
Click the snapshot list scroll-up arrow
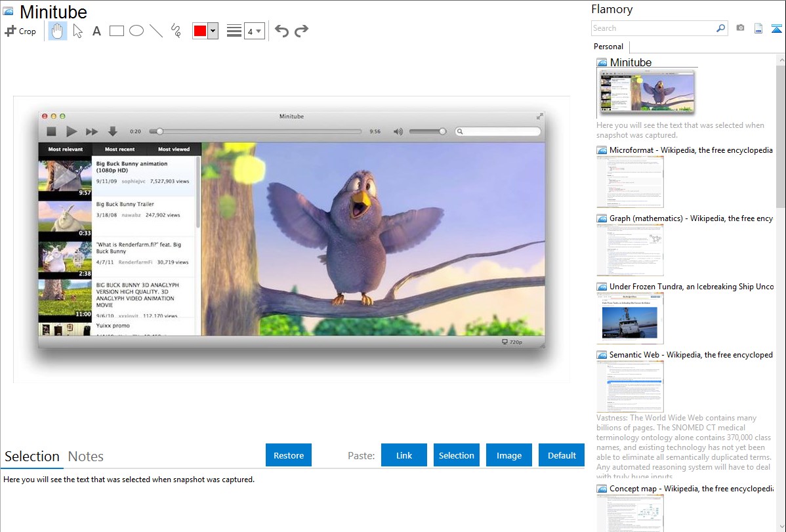point(781,60)
